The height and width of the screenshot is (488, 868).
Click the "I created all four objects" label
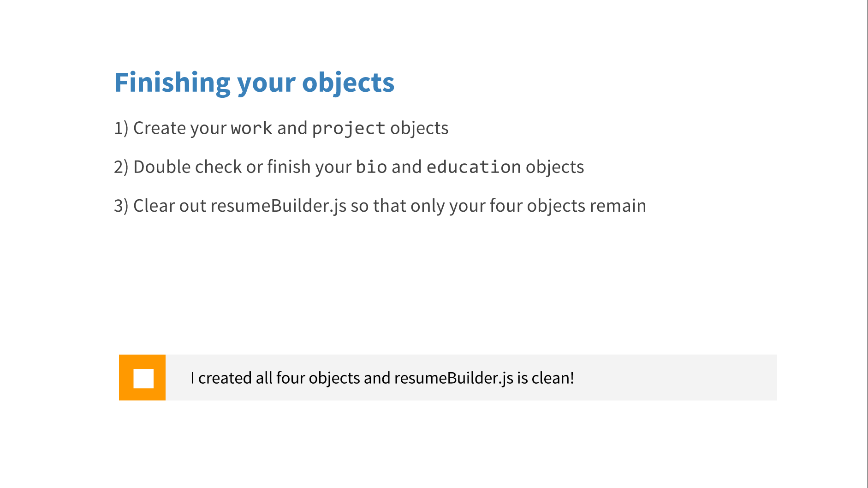[382, 378]
